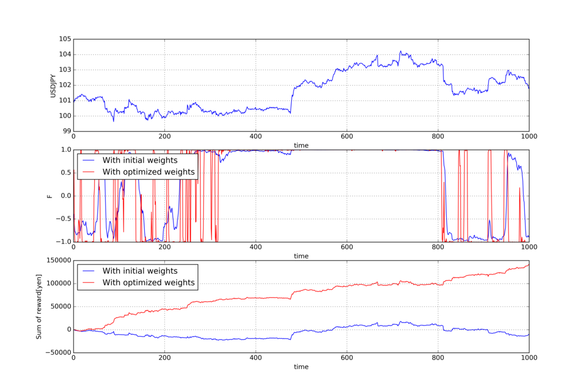
Task: Click the 0.5 tick on F axis
Action: pyautogui.click(x=66, y=173)
